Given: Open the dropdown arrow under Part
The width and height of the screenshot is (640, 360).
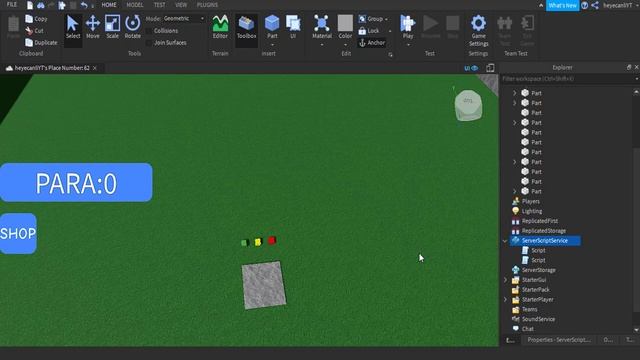Looking at the screenshot, I should 272,45.
